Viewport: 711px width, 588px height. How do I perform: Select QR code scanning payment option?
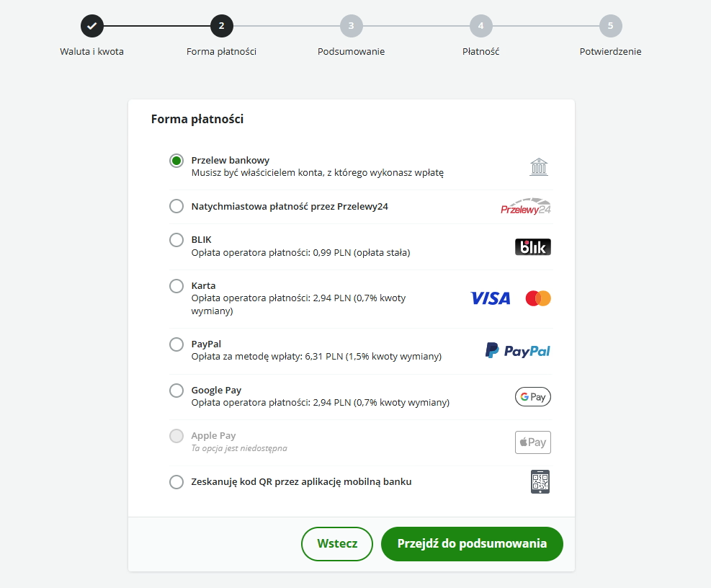pos(176,482)
